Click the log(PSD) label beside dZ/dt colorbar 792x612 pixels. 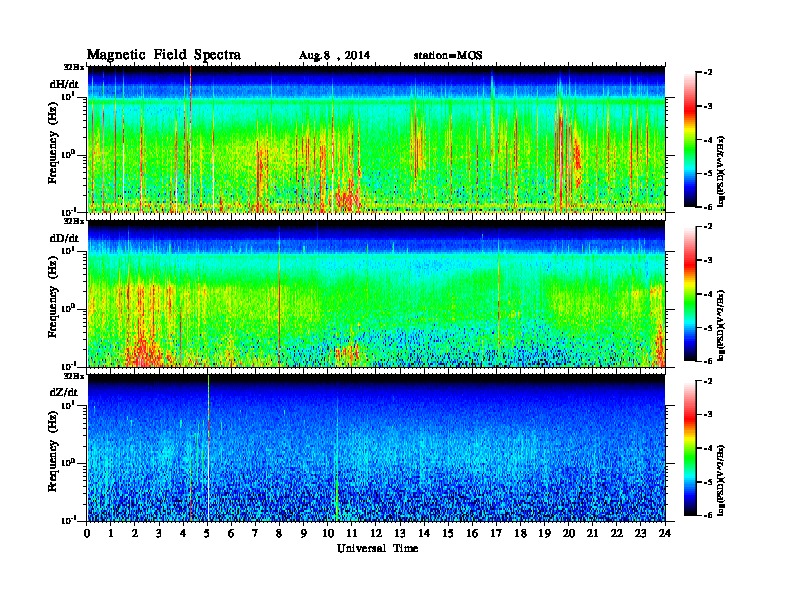(721, 480)
